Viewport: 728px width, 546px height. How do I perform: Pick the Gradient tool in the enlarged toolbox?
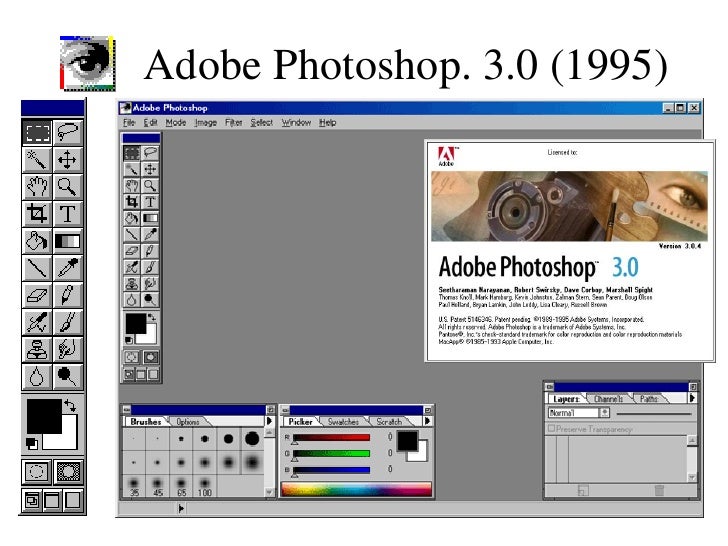pyautogui.click(x=68, y=241)
